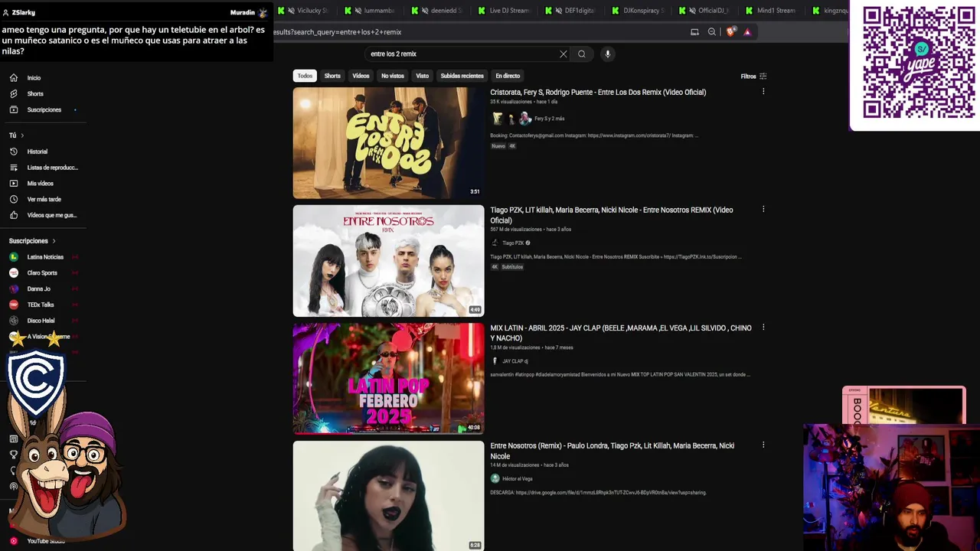Open Claro Sports channel avatar
The image size is (980, 551).
click(14, 272)
